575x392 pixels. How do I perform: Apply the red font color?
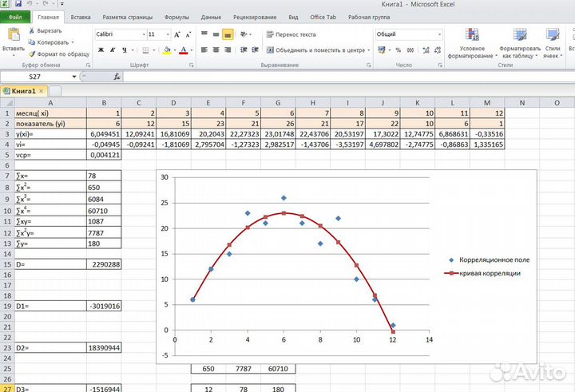[184, 49]
